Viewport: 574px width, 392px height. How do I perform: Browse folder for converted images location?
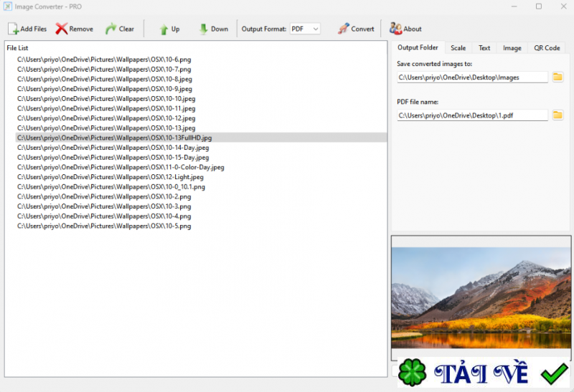pyautogui.click(x=557, y=77)
